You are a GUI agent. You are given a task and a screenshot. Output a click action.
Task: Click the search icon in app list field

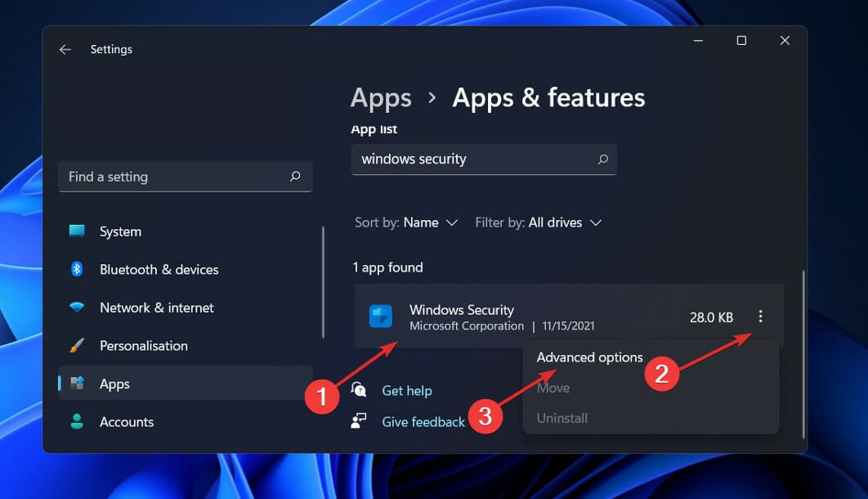602,159
